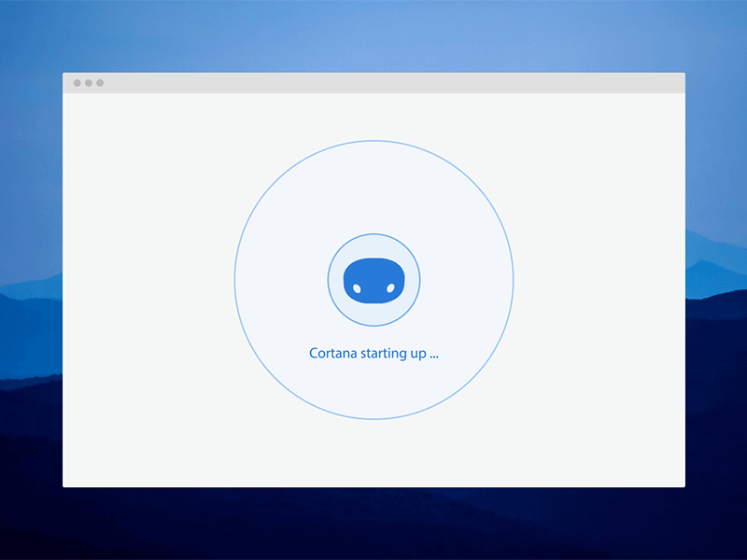This screenshot has height=560, width=747.
Task: Click the first traffic-light dot
Action: [x=76, y=82]
